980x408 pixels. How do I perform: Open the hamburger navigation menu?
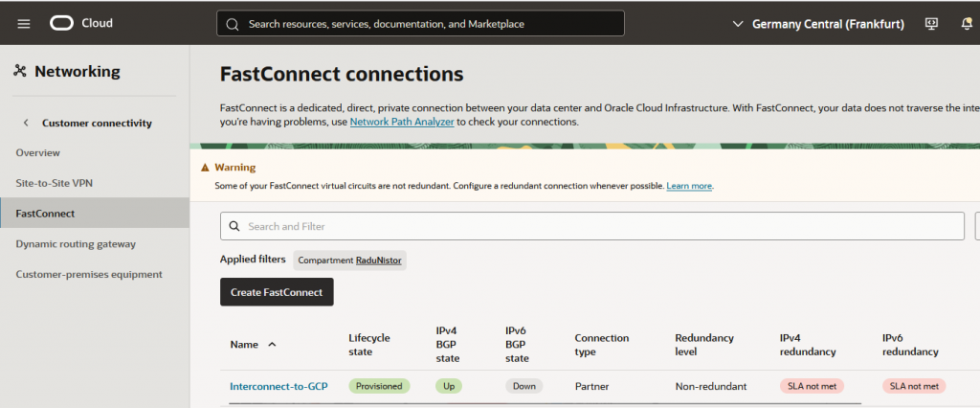click(x=24, y=23)
